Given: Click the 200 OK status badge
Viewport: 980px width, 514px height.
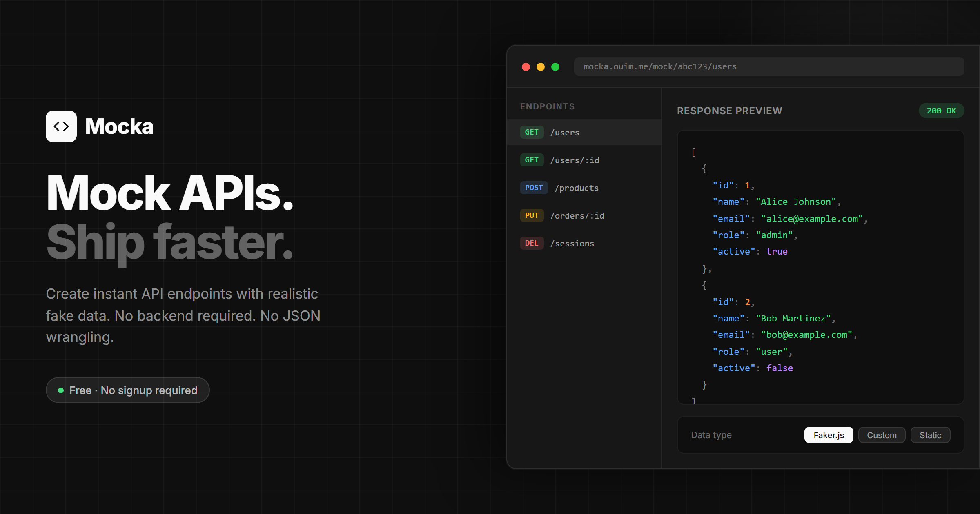Looking at the screenshot, I should click(x=941, y=111).
